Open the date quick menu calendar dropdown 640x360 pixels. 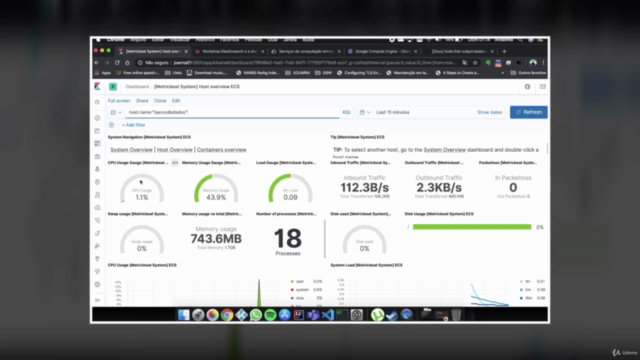[365, 112]
